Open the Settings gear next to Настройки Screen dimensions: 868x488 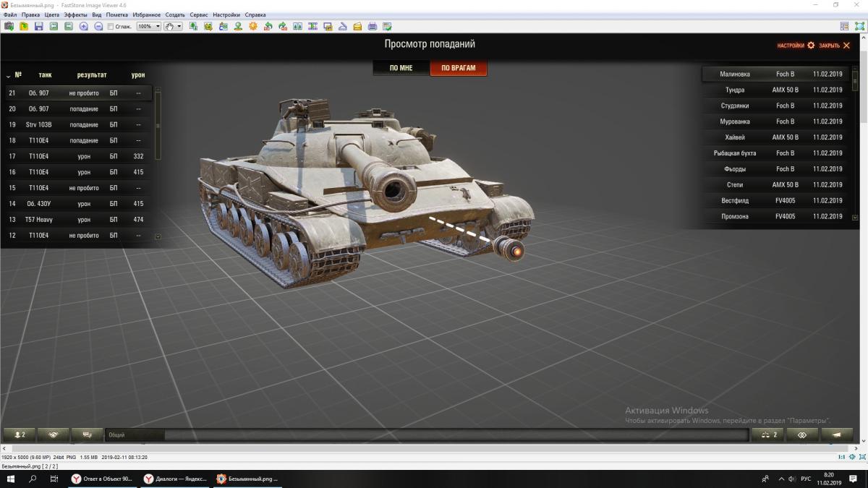(x=811, y=46)
